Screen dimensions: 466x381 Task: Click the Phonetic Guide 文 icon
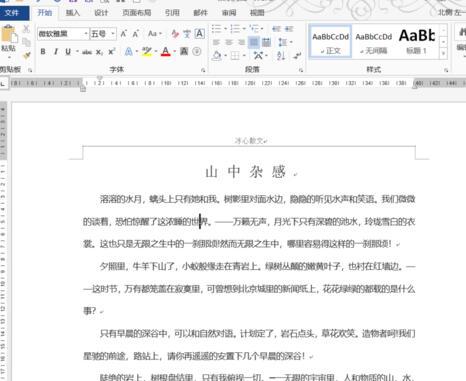coord(187,34)
